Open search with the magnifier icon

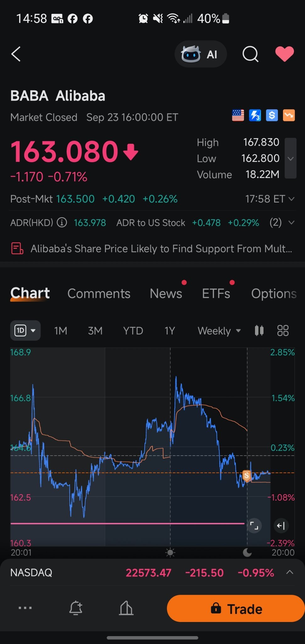point(250,54)
